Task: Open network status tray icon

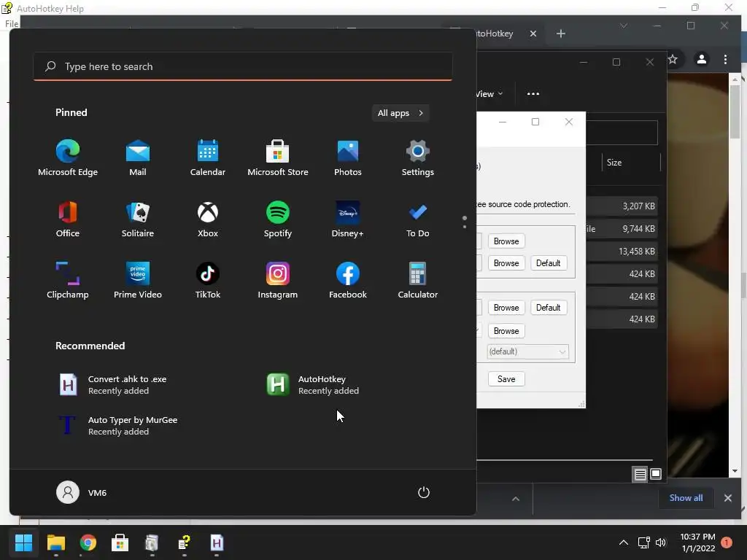Action: pyautogui.click(x=643, y=542)
